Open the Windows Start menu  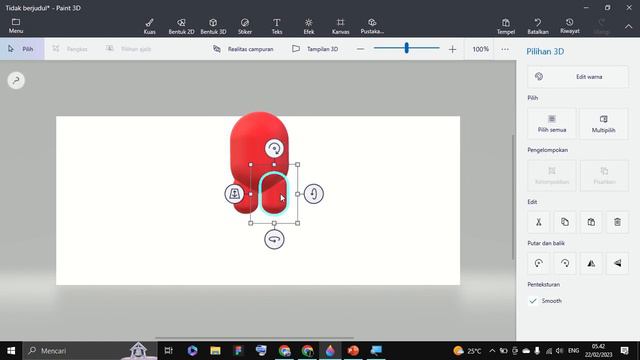pos(11,351)
